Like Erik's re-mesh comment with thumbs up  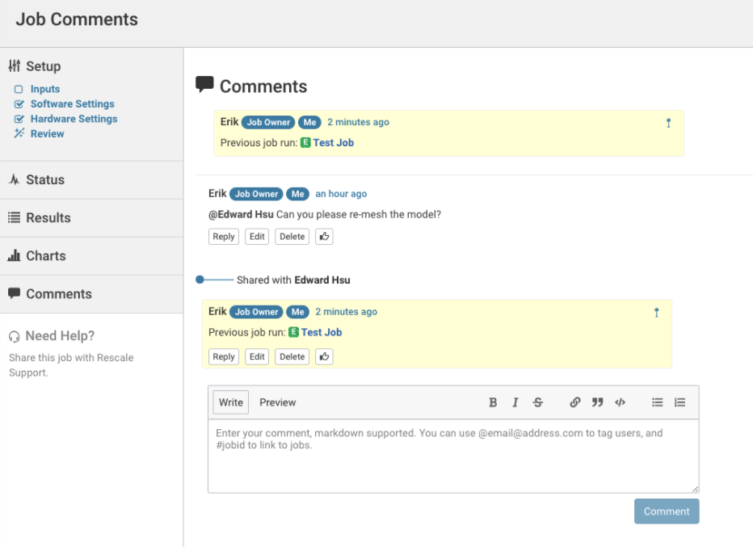(324, 237)
